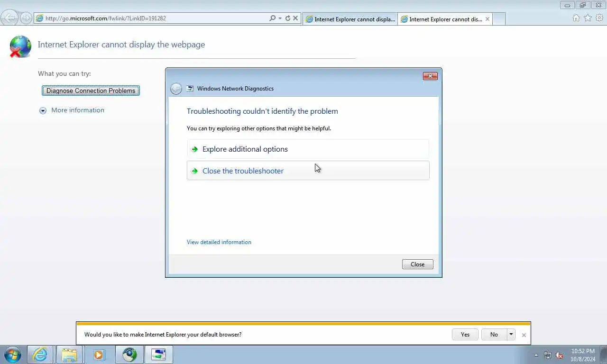Go back using browser Back arrow
This screenshot has height=364, width=607.
point(9,18)
